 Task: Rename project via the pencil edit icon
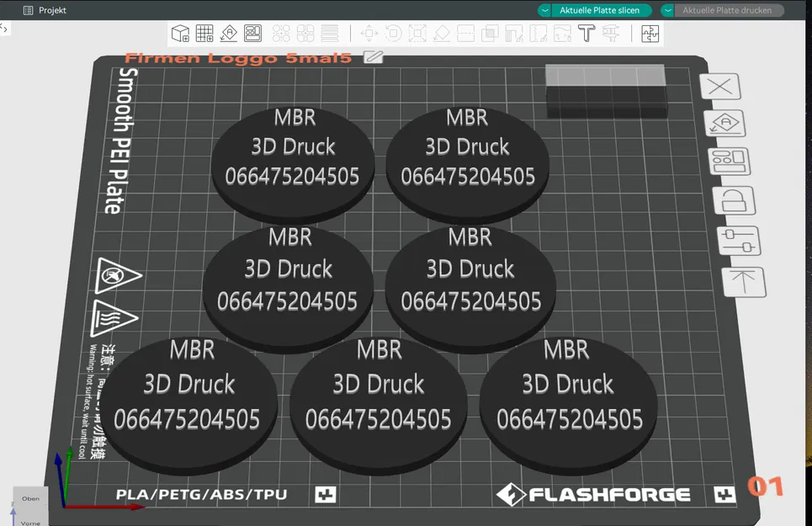coord(373,57)
